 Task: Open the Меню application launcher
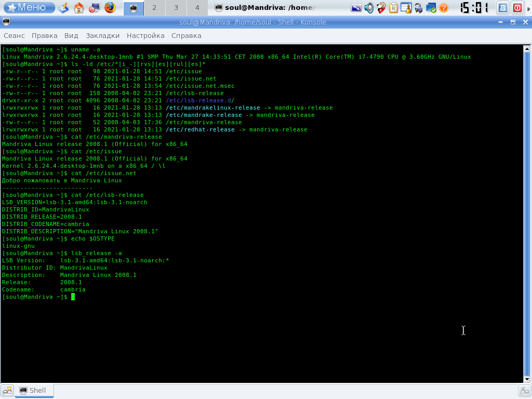[30, 7]
